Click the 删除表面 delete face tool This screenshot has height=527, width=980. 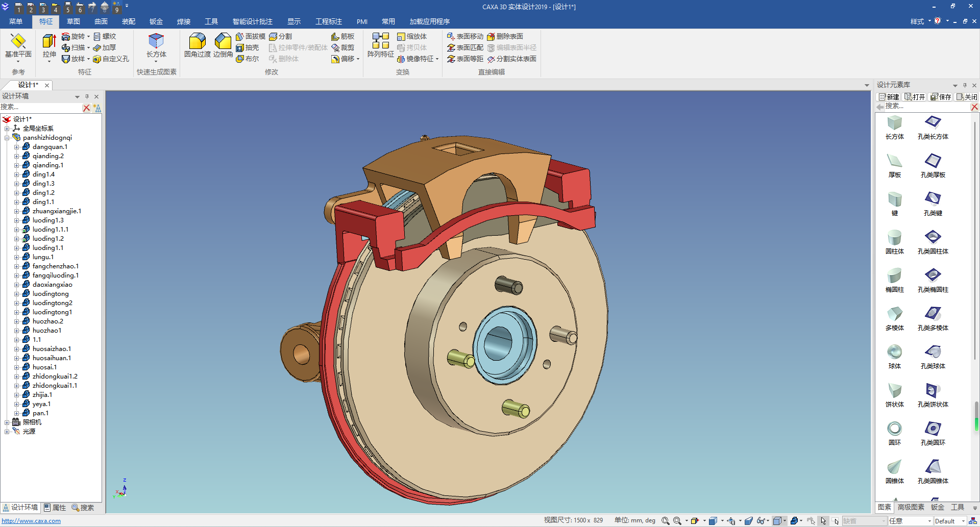tap(505, 36)
